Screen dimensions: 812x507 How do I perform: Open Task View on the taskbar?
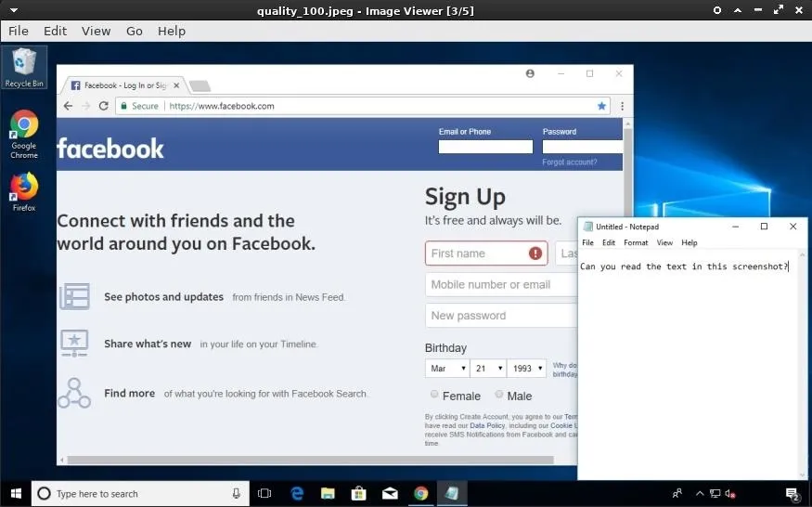tap(264, 493)
